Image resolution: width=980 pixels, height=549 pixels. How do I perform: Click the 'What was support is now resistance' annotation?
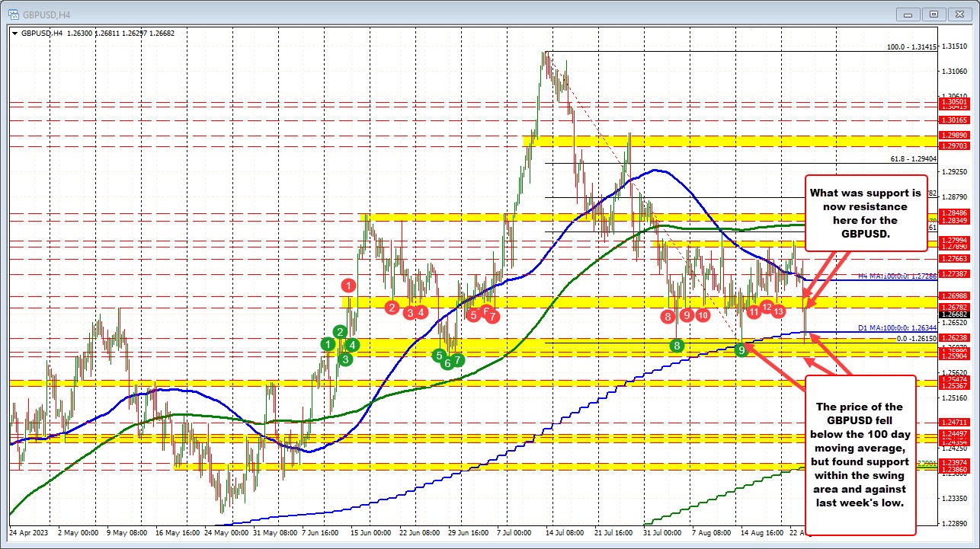click(x=865, y=213)
